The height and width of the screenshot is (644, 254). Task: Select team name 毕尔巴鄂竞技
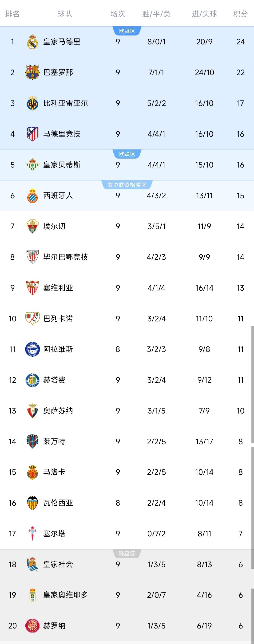pyautogui.click(x=66, y=257)
